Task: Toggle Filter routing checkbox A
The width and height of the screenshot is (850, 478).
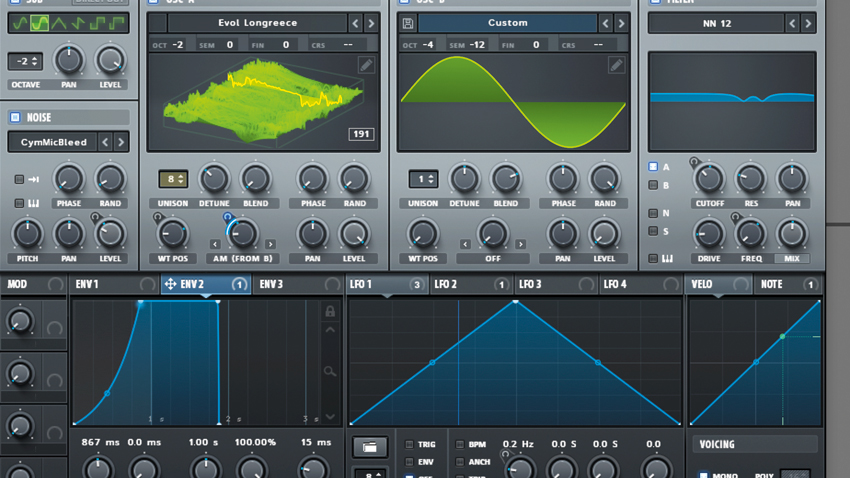Action: coord(653,167)
